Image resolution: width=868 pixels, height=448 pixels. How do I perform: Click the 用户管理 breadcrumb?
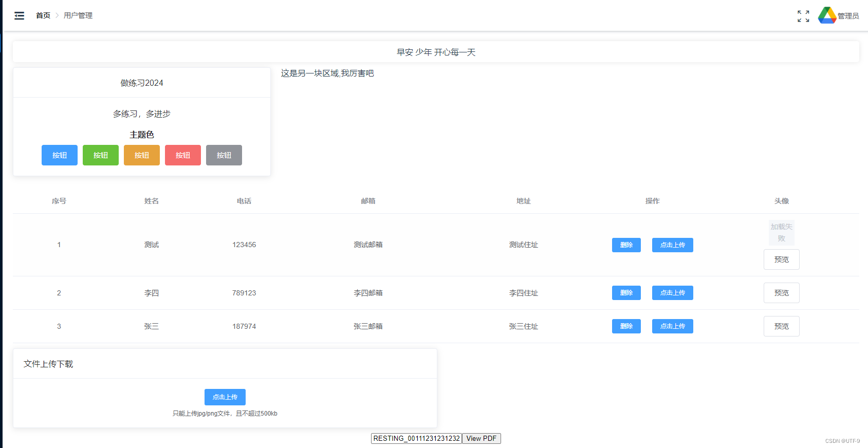pos(78,15)
